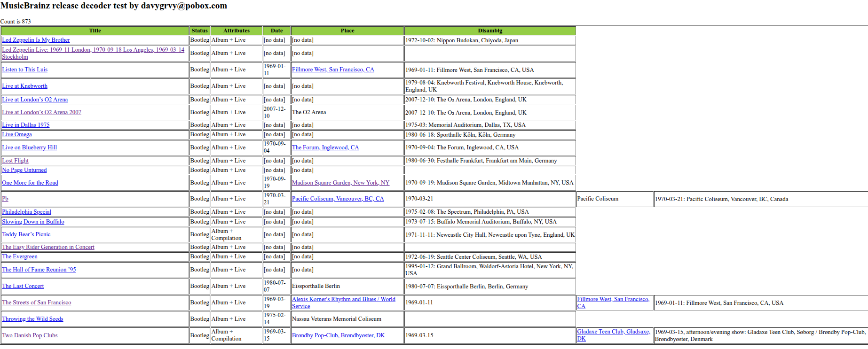Screen dimensions: 868x349
Task: Visit 'Madison Square Garden, New York, NY' link
Action: [x=340, y=183]
